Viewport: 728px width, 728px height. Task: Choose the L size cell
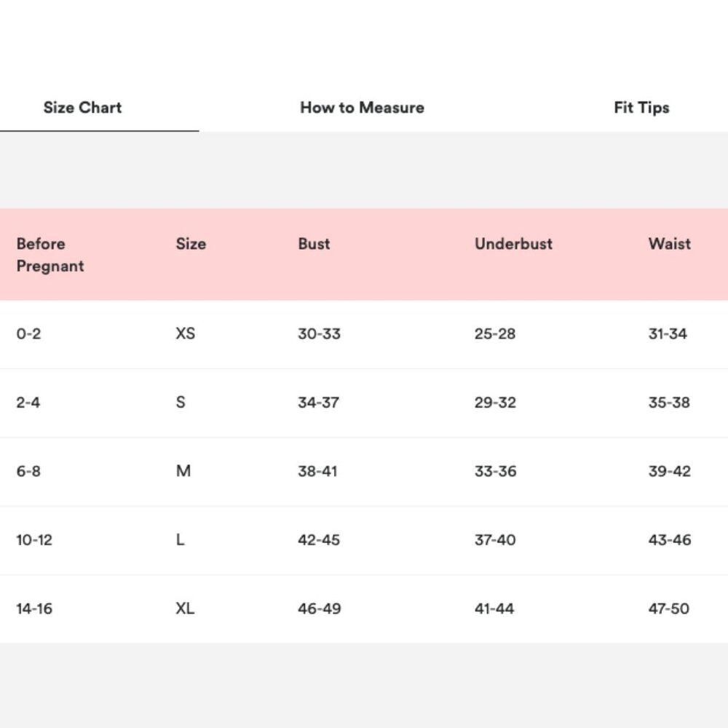(x=180, y=539)
